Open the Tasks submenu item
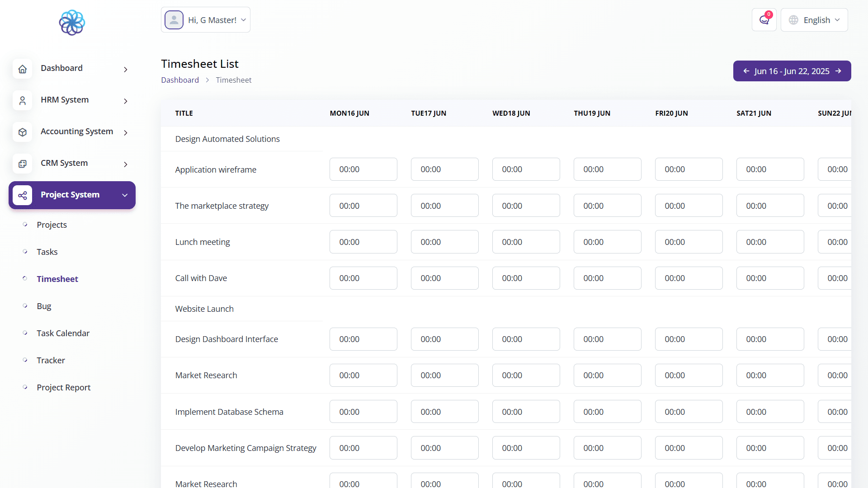This screenshot has width=868, height=488. 47,252
